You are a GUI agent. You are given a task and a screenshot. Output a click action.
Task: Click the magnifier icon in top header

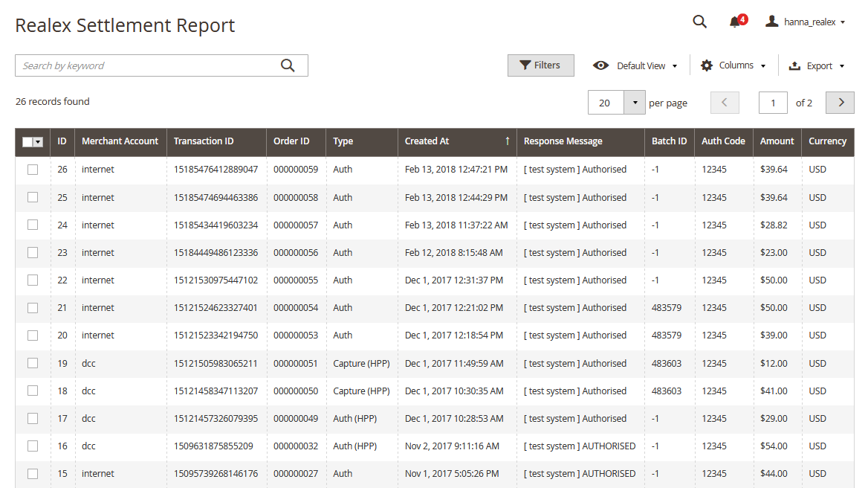click(x=699, y=22)
